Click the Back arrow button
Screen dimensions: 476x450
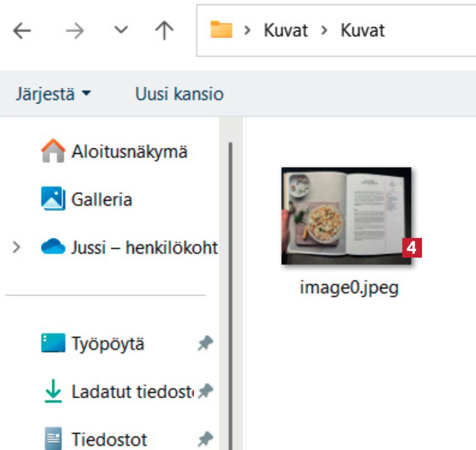22,31
